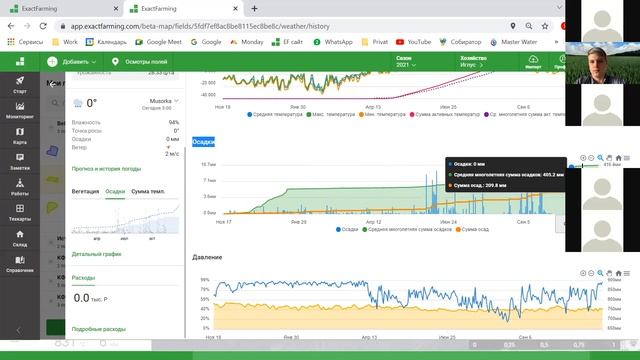The height and width of the screenshot is (360, 640).
Task: Go back in browser history
Action: (x=11, y=26)
